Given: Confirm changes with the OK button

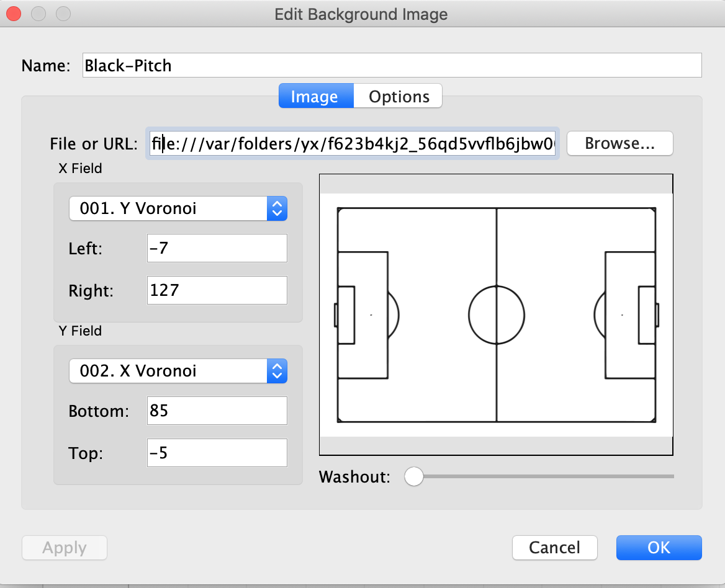Looking at the screenshot, I should click(659, 548).
